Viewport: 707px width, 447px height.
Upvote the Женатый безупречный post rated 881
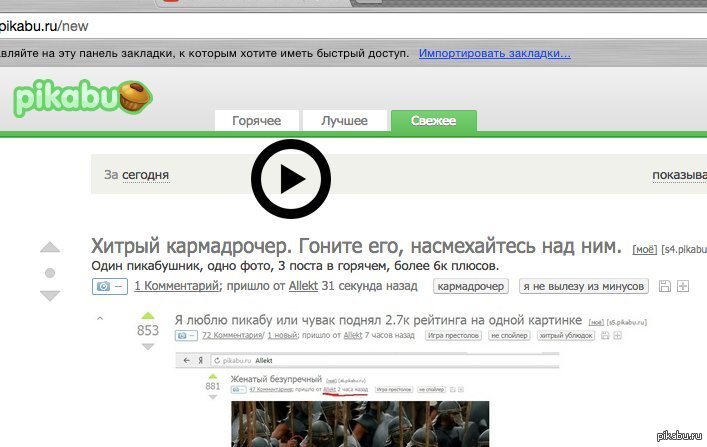(x=213, y=377)
